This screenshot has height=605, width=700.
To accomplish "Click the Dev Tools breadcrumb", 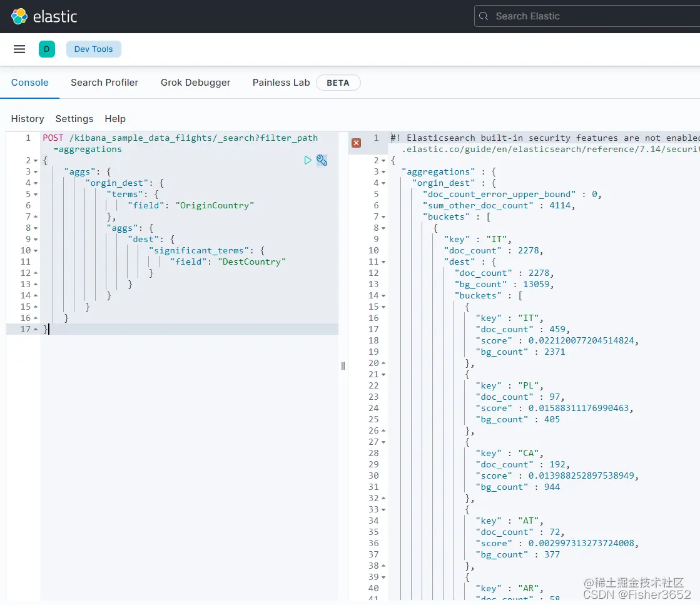I will tap(93, 49).
